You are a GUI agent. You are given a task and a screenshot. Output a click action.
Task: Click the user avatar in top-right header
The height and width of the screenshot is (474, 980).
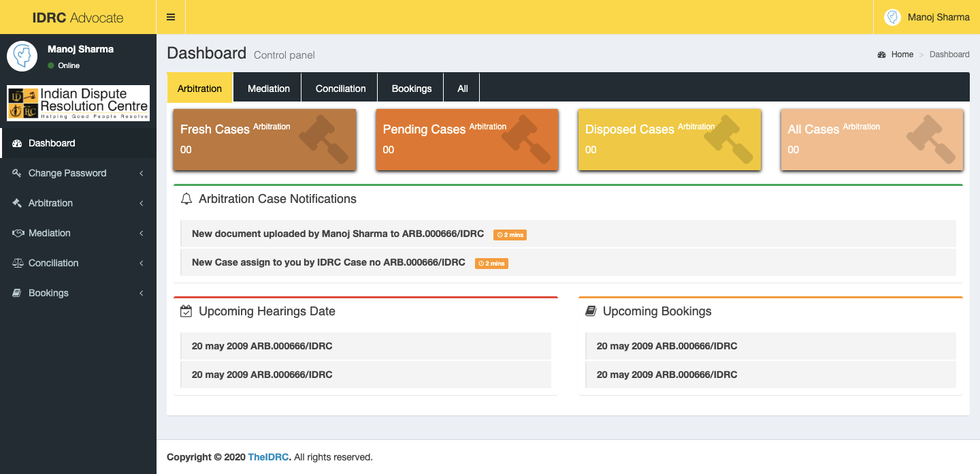892,17
